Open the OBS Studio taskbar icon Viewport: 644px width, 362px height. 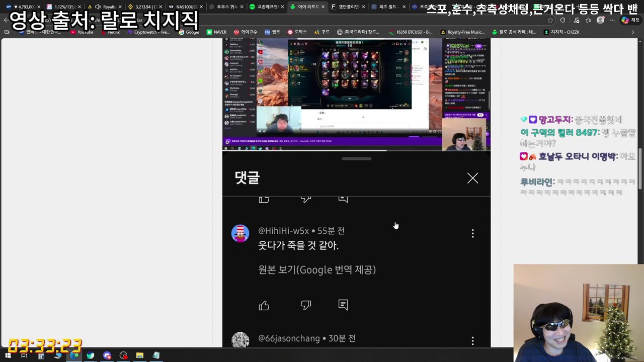[124, 355]
